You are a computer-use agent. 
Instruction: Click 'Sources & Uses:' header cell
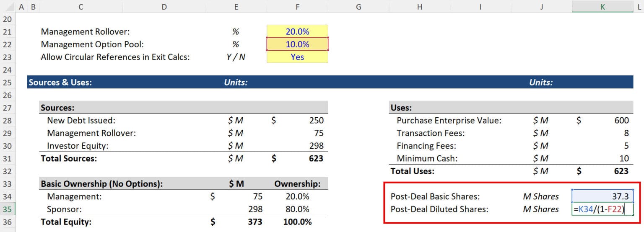point(60,82)
